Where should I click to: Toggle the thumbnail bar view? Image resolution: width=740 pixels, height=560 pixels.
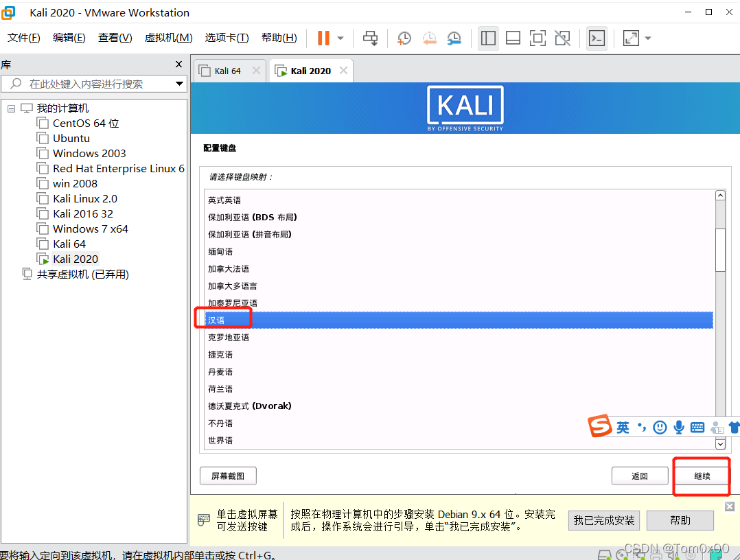[513, 38]
